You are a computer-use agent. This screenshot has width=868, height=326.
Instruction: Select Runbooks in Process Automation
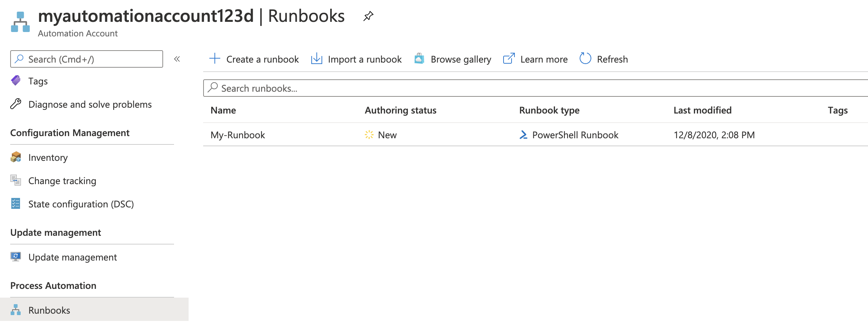tap(94, 310)
